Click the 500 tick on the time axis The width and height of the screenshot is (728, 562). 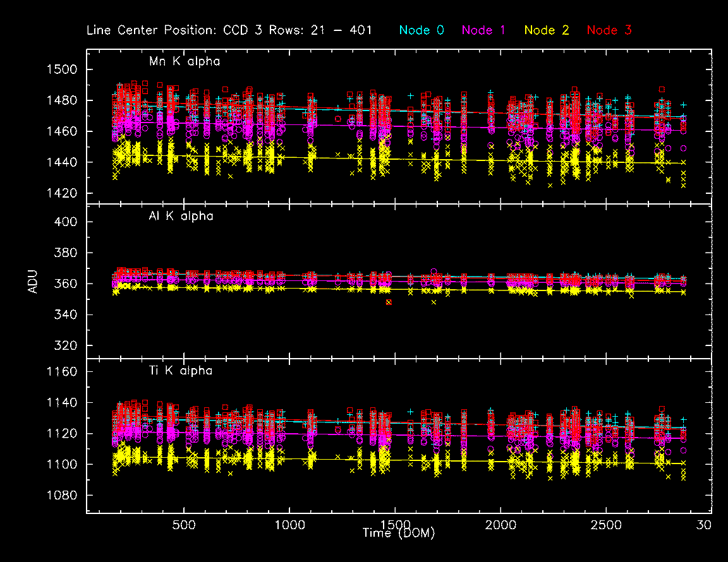[x=184, y=525]
